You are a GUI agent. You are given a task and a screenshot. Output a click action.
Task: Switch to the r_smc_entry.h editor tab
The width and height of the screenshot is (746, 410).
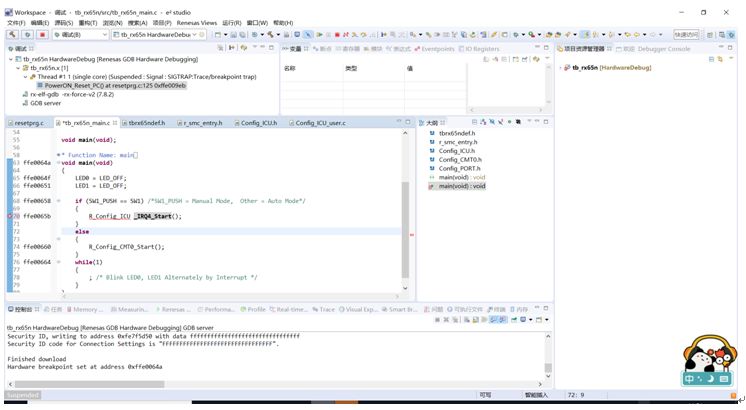click(x=200, y=123)
